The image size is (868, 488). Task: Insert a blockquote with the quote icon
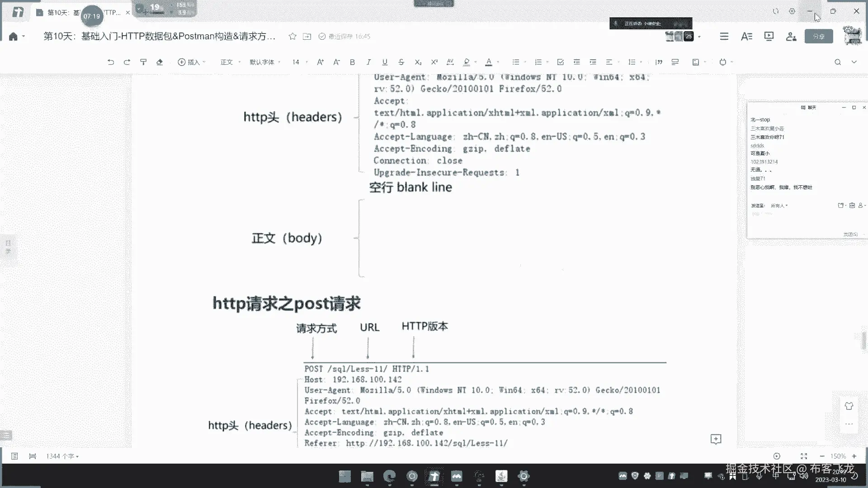point(659,62)
